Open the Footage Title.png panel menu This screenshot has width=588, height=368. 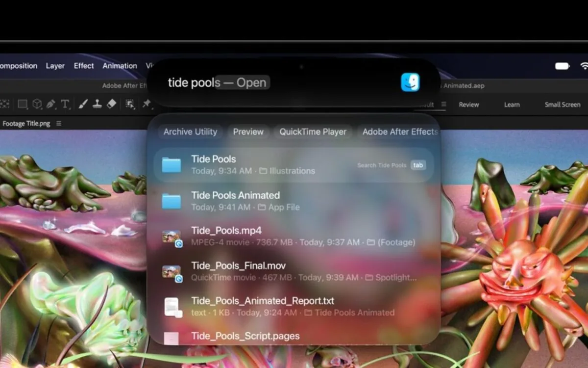pyautogui.click(x=59, y=124)
